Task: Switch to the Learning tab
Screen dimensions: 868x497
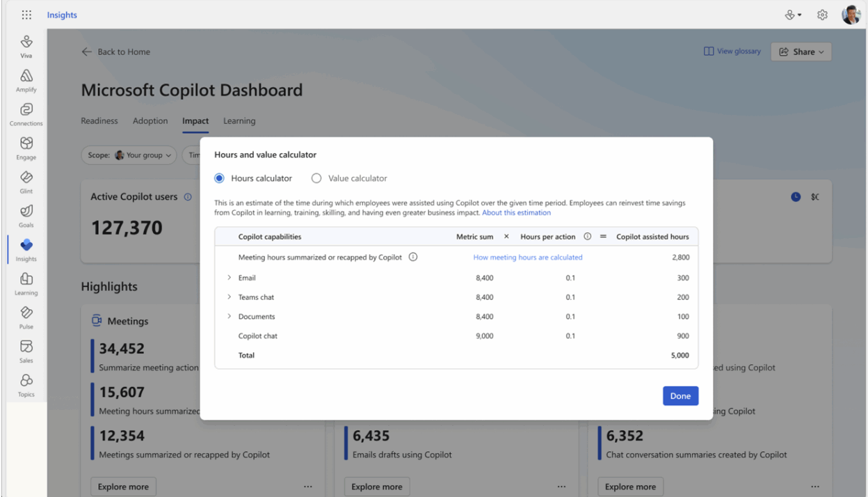Action: pyautogui.click(x=239, y=121)
